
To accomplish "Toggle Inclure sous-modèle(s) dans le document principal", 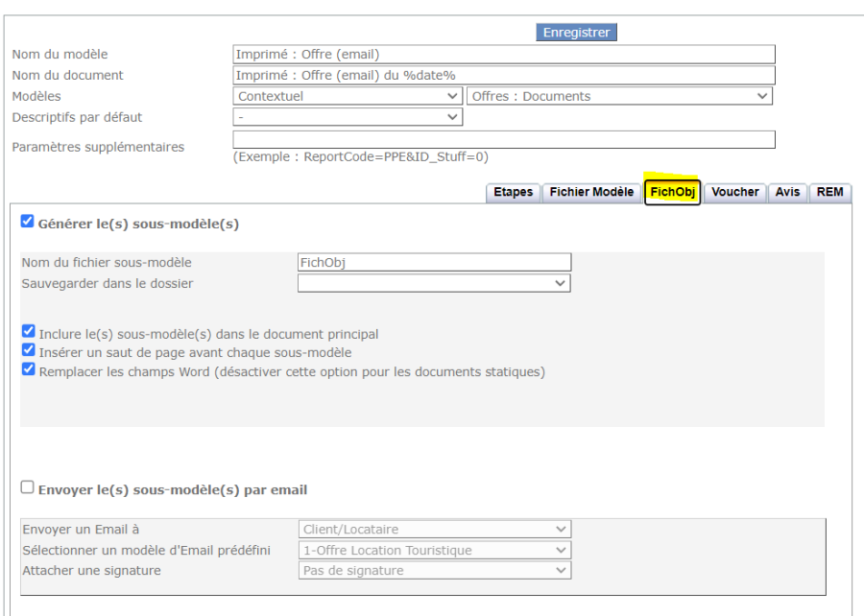I will [29, 333].
